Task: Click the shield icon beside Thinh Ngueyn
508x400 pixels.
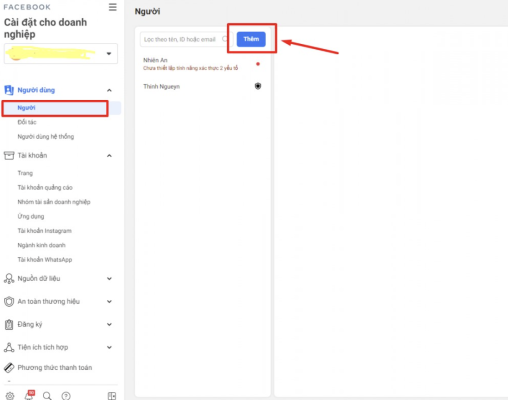Action: [258, 86]
